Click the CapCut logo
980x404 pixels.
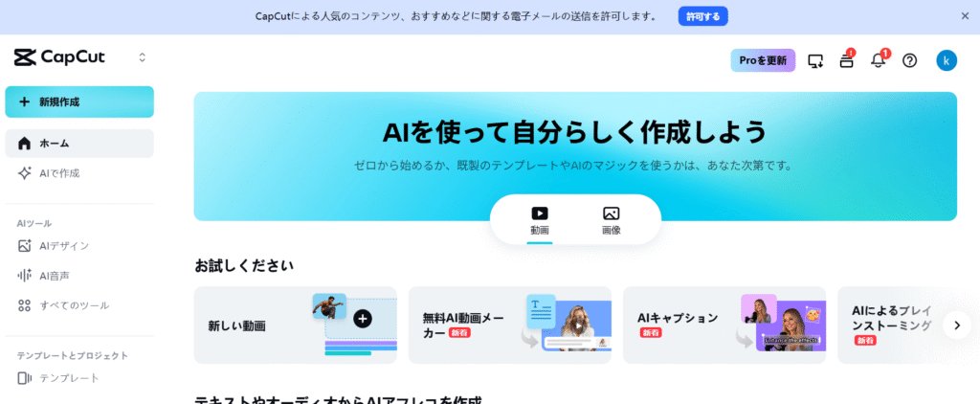(59, 57)
